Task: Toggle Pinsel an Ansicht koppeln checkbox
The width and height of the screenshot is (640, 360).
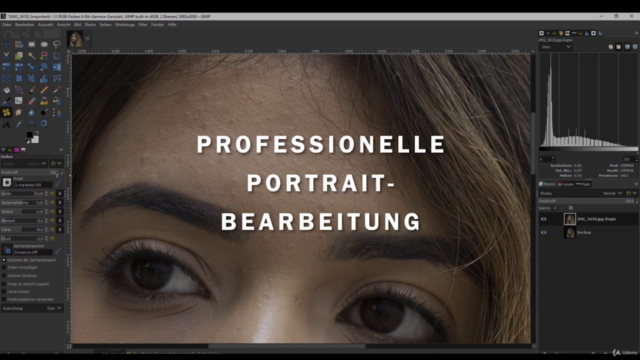Action: pyautogui.click(x=4, y=284)
